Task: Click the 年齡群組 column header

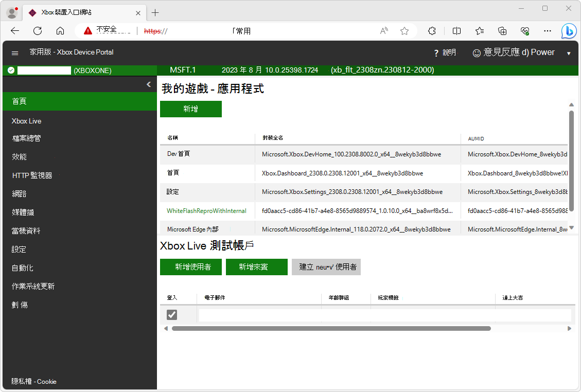Action: click(x=339, y=297)
